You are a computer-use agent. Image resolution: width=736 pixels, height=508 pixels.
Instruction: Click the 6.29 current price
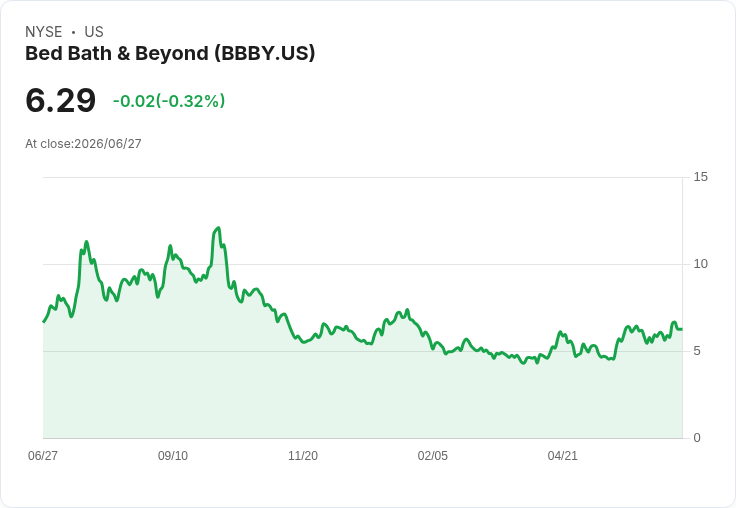click(61, 100)
